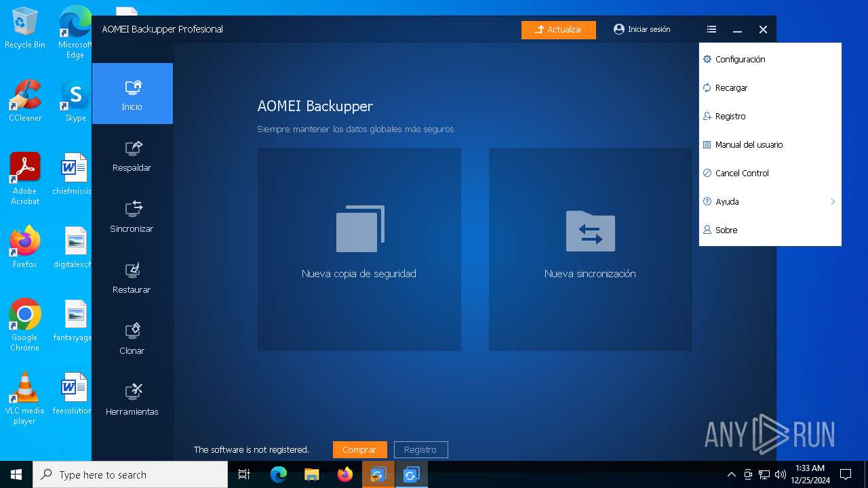
Task: Switch to AOMEI Backupper taskbar app
Action: pyautogui.click(x=412, y=474)
